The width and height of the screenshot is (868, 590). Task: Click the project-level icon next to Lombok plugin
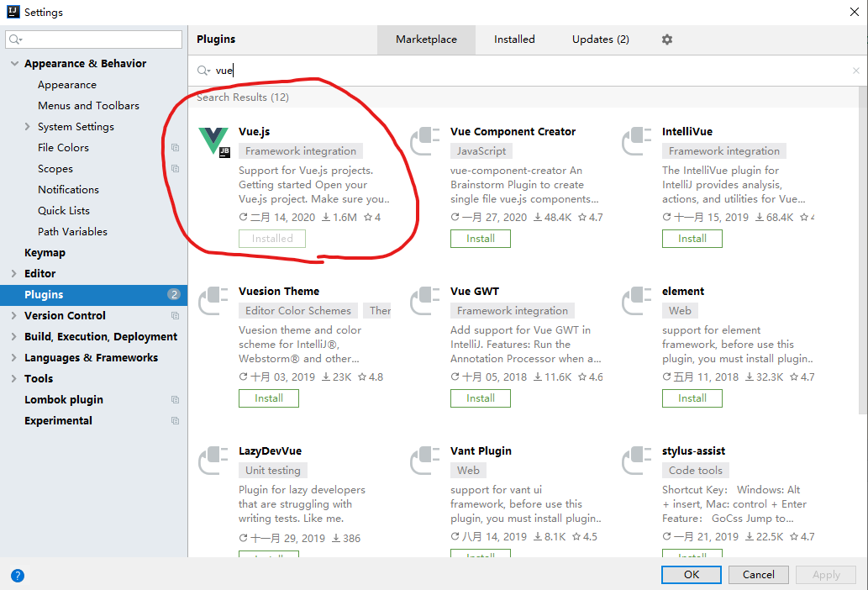[175, 399]
